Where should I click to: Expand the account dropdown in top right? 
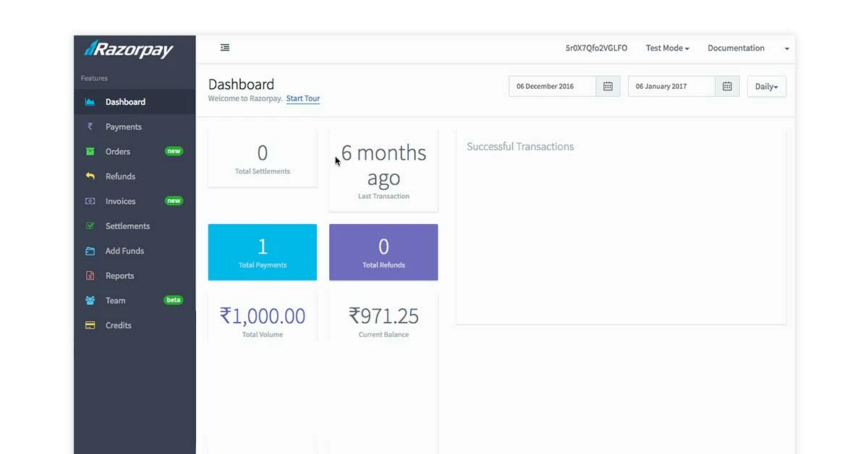pyautogui.click(x=786, y=48)
